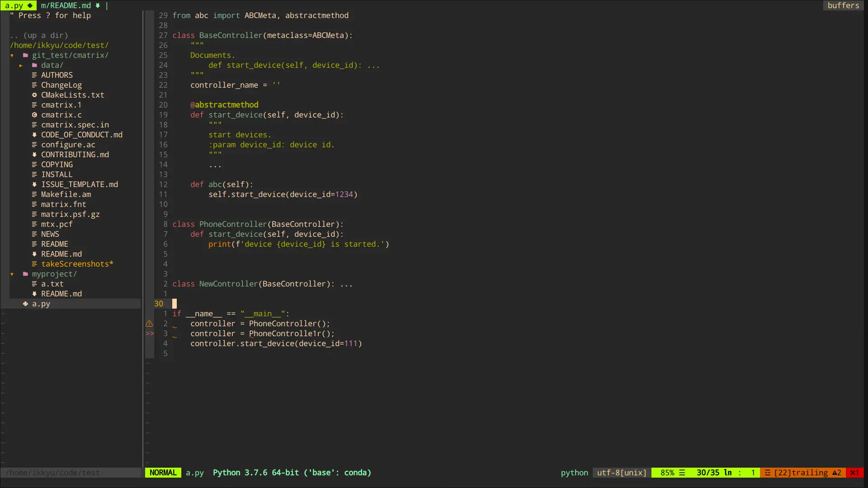868x488 pixels.
Task: Click the >> sign marker on line 3
Action: click(x=150, y=333)
